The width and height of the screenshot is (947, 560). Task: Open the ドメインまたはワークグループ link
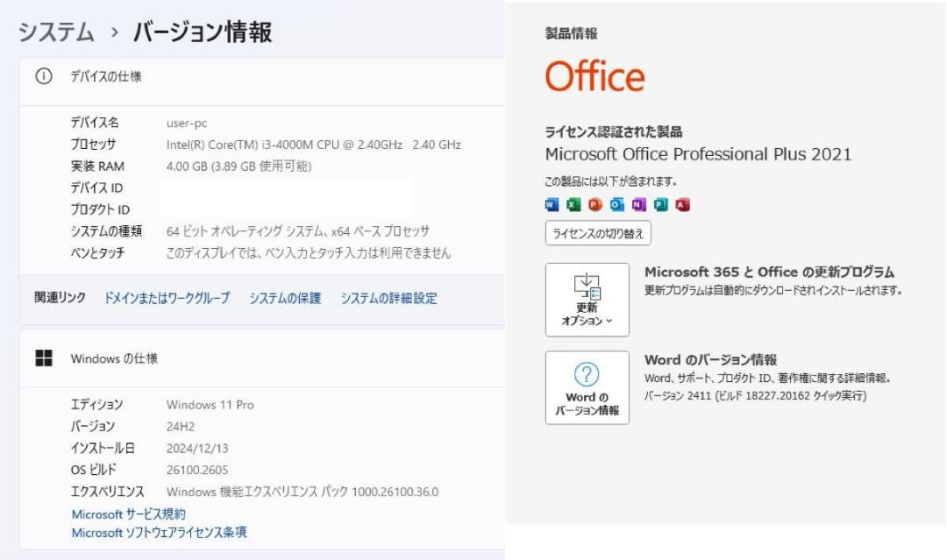click(167, 297)
